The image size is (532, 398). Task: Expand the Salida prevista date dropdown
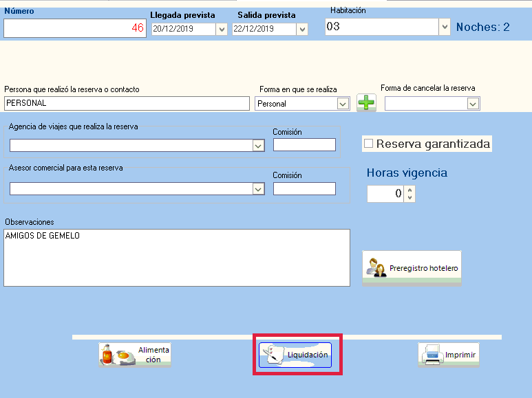click(x=302, y=30)
